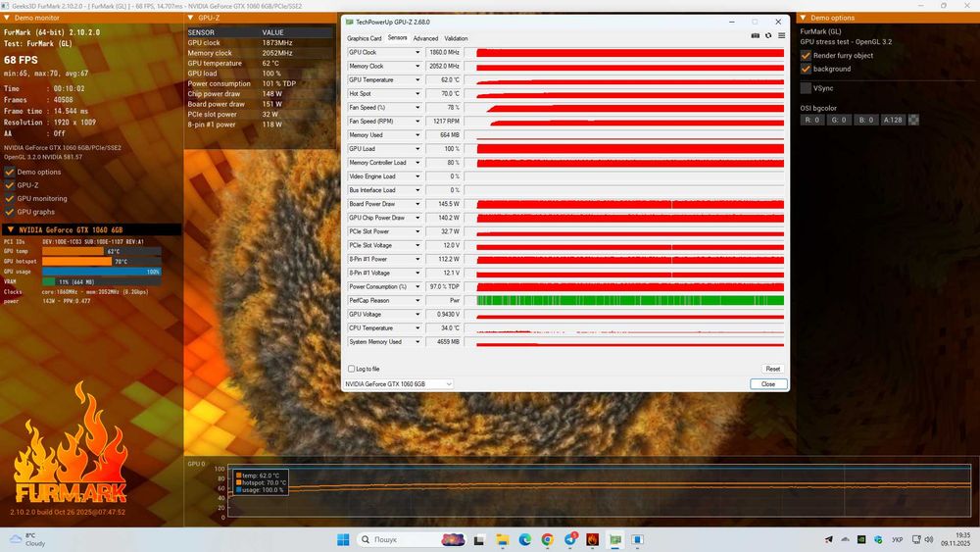980x552 pixels.
Task: Click the R: 0 red color value
Action: tap(811, 120)
